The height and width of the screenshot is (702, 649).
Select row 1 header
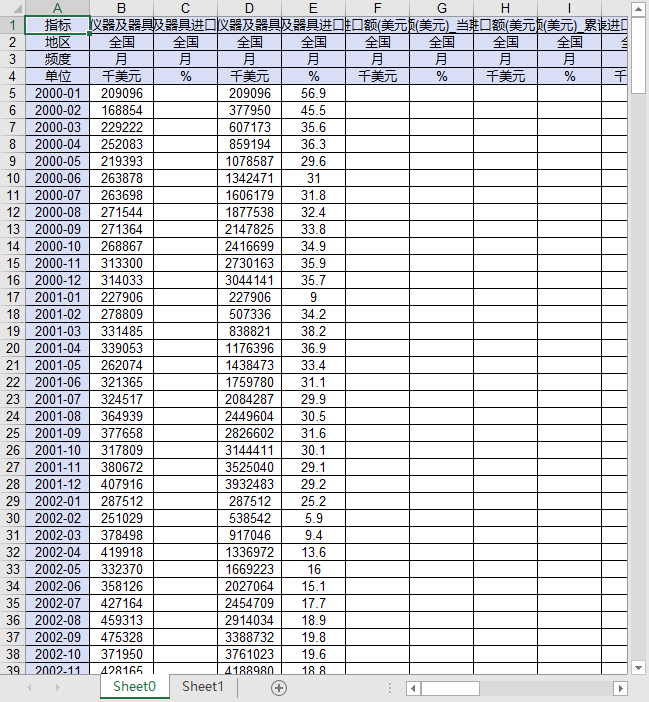[x=13, y=26]
